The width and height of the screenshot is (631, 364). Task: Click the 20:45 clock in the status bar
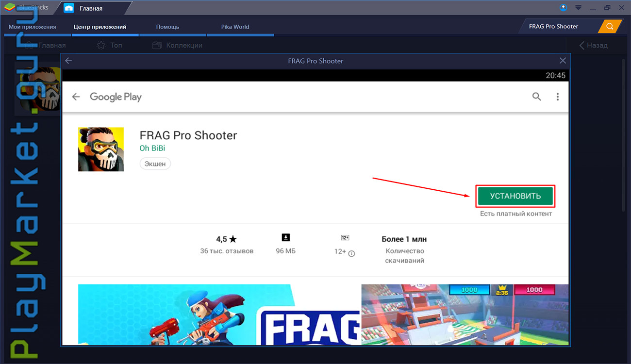coord(555,75)
